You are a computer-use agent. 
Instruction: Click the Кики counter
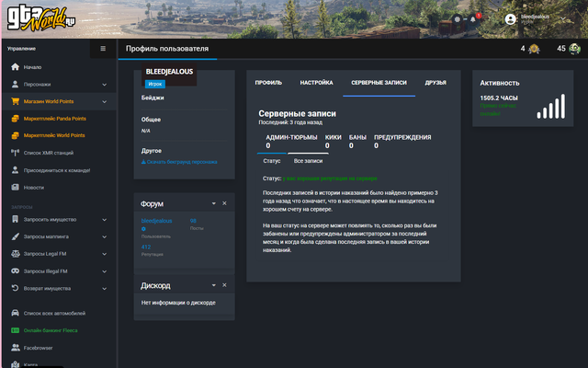[x=333, y=142]
